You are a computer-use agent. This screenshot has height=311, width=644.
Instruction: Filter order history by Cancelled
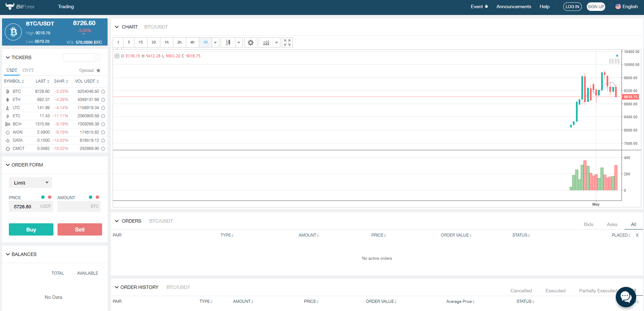(521, 291)
